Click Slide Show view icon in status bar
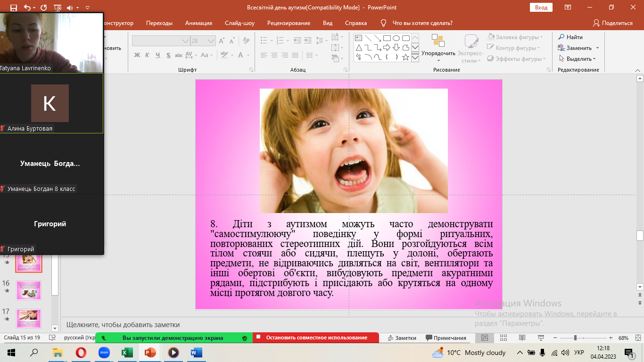 540,338
